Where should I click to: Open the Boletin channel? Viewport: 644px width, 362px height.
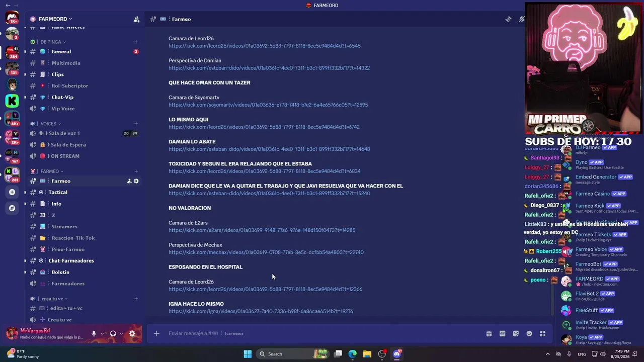[84, 272]
